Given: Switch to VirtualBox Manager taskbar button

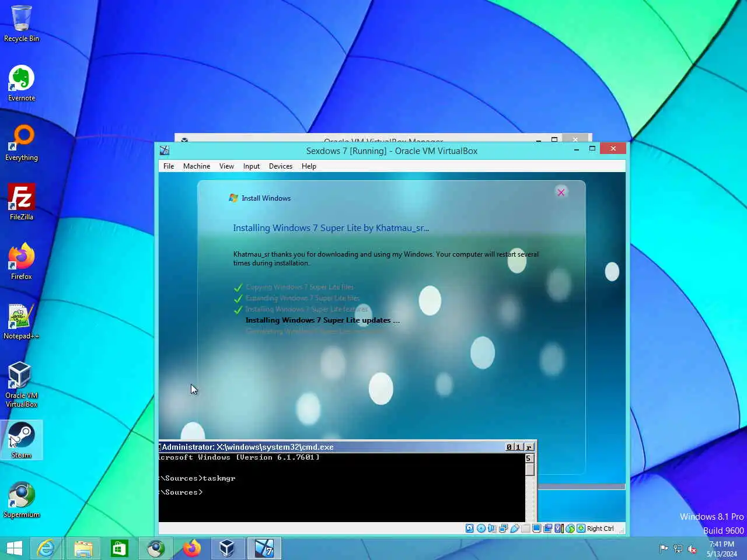Looking at the screenshot, I should pyautogui.click(x=227, y=548).
